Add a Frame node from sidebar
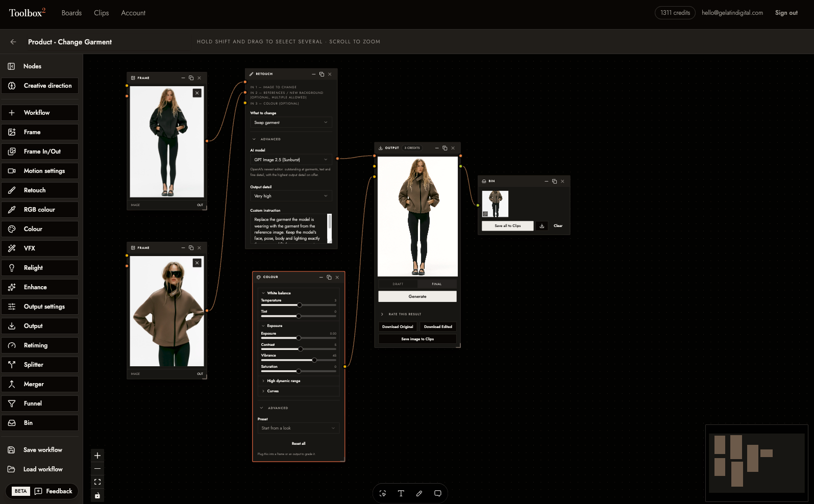This screenshot has width=814, height=504. coord(40,132)
